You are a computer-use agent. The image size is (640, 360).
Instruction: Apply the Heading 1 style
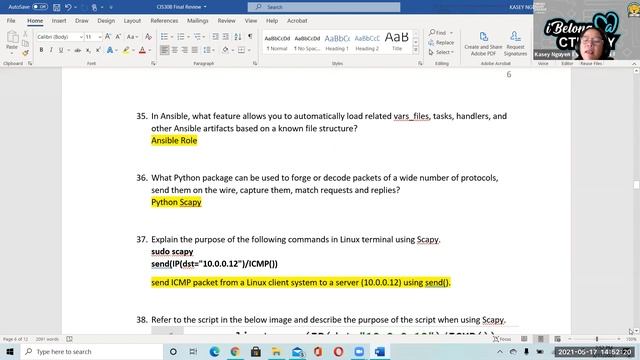337,42
